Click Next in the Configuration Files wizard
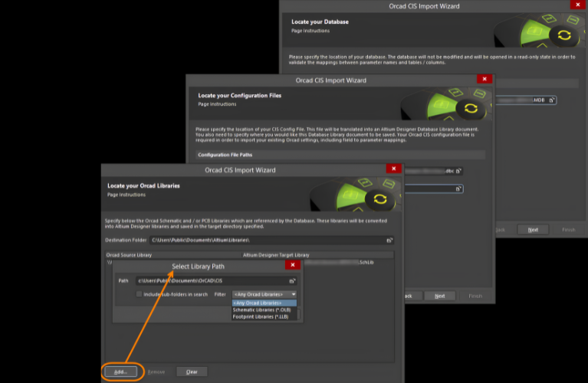The image size is (588, 383). click(439, 296)
